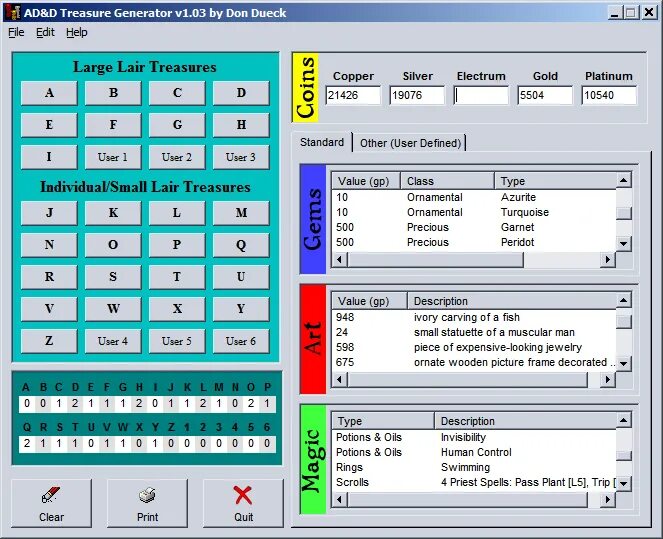Click the User 2 treasure button
The image size is (663, 539).
pos(177,157)
